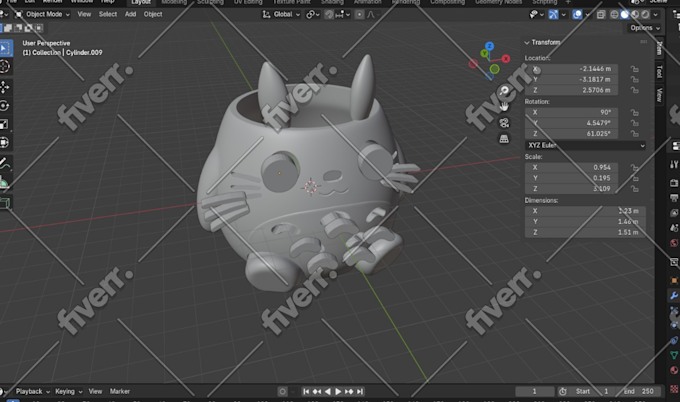This screenshot has height=402, width=680.
Task: Open the Tool sidebar tab
Action: coord(660,72)
